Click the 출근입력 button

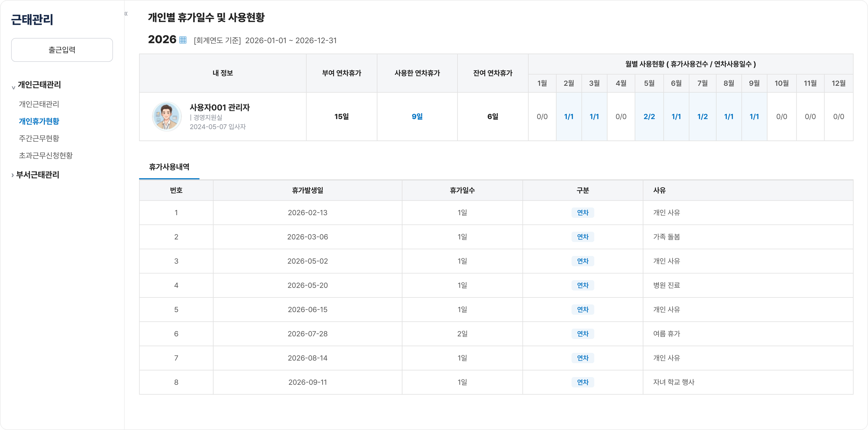pyautogui.click(x=62, y=50)
